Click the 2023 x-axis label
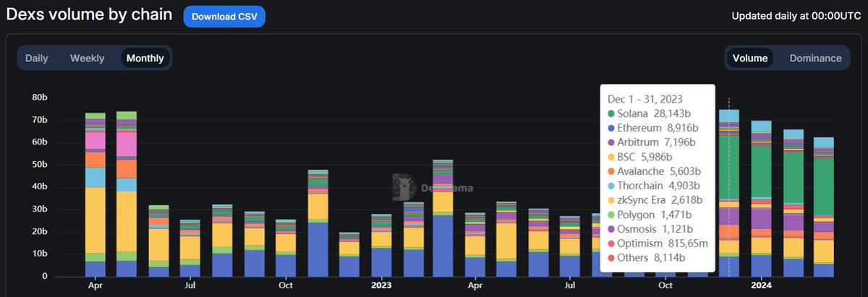Image resolution: width=868 pixels, height=297 pixels. click(380, 285)
